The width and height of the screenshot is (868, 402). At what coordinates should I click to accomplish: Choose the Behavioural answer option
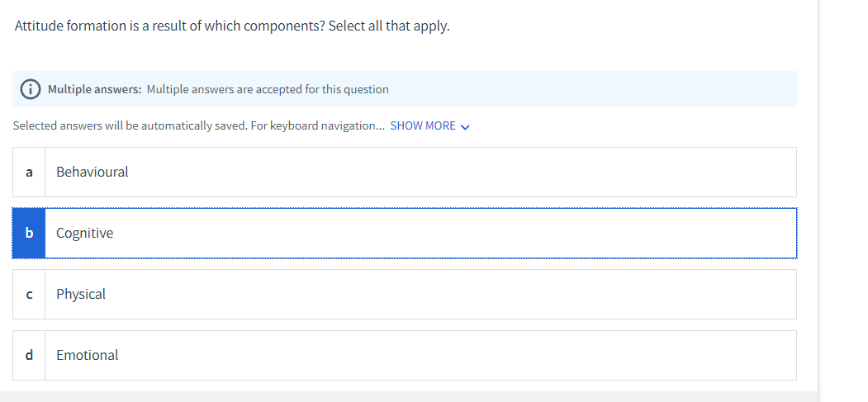click(92, 173)
